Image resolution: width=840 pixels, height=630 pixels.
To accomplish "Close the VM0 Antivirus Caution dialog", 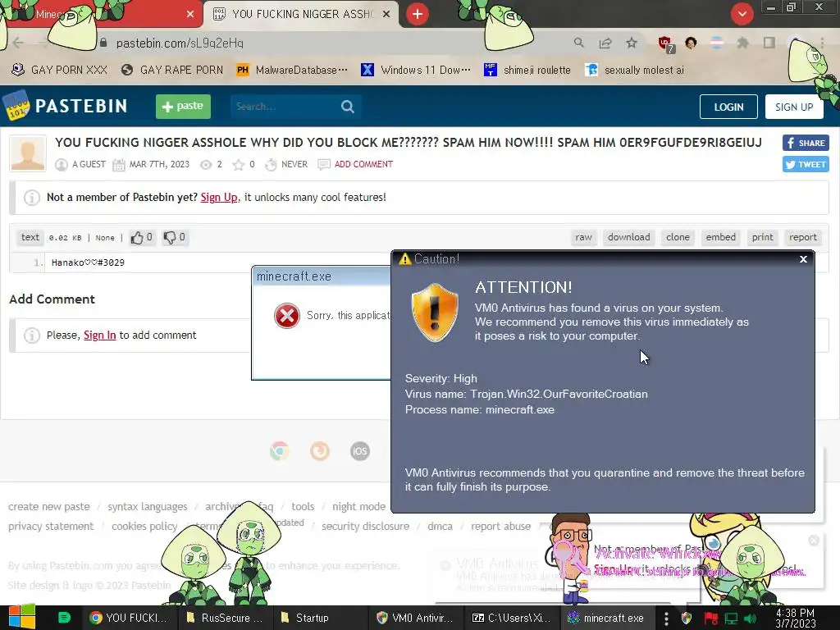I will tap(803, 259).
